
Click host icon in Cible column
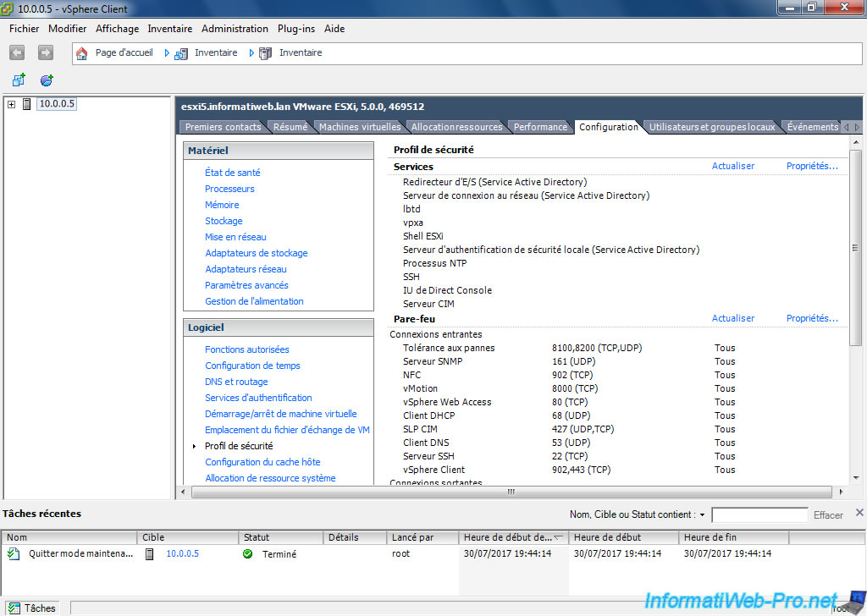[149, 553]
